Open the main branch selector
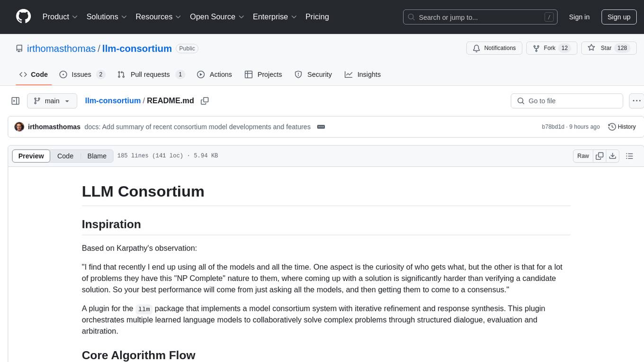The width and height of the screenshot is (644, 362). [52, 101]
